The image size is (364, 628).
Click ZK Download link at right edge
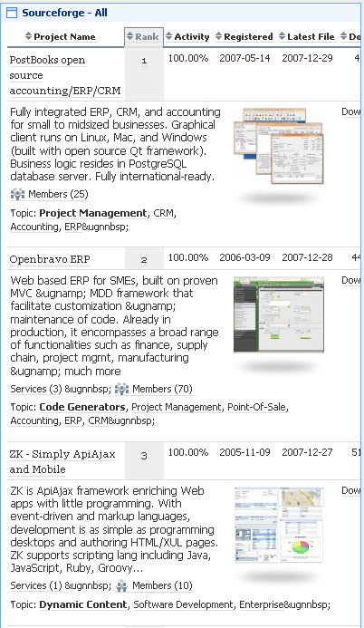click(351, 490)
